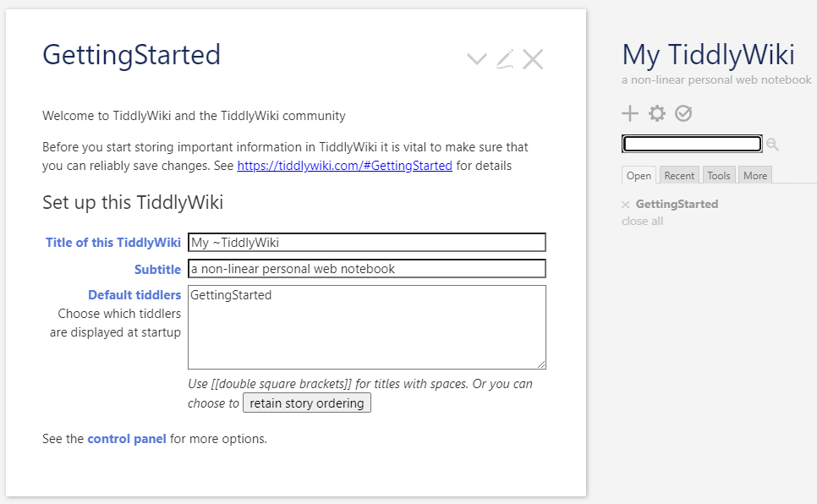Focus the subtitle input field
Screen dimensions: 817x504
(367, 269)
